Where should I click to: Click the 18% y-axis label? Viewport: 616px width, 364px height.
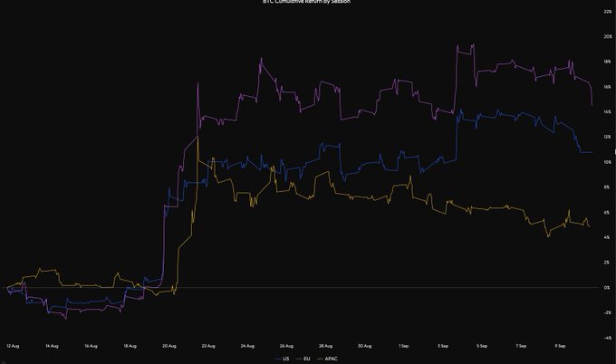click(608, 62)
